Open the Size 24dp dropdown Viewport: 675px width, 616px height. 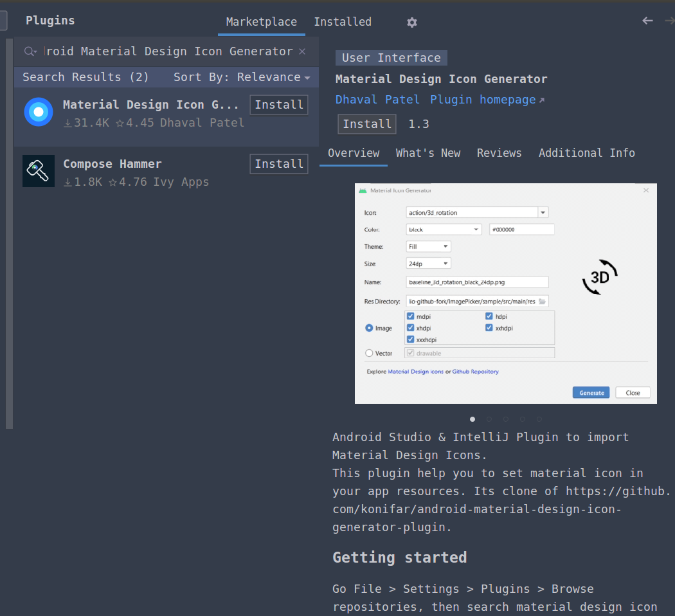pyautogui.click(x=428, y=264)
